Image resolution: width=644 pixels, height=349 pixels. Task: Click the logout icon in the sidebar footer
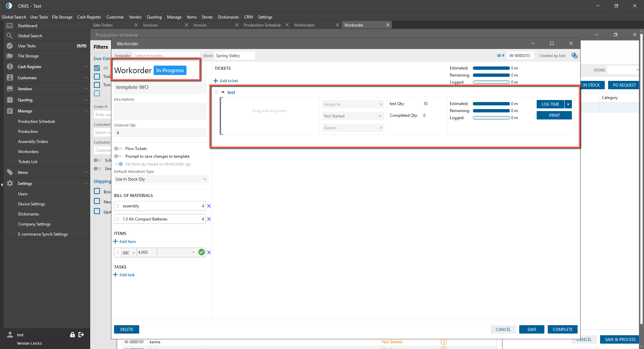pos(81,335)
